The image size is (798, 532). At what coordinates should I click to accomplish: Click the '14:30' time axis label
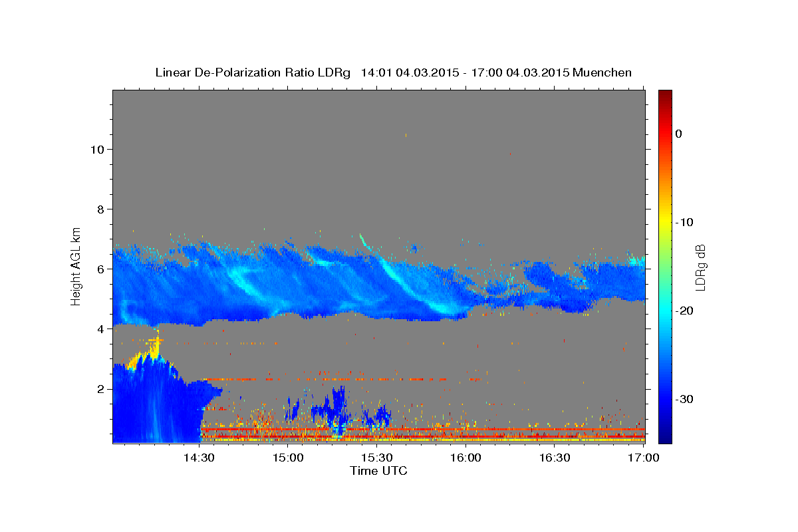(198, 458)
